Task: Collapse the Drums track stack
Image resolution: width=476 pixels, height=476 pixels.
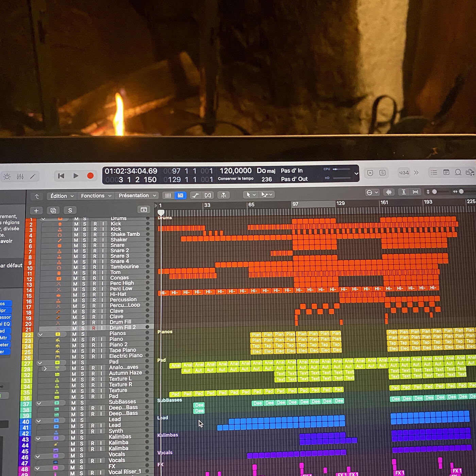Action: pyautogui.click(x=43, y=219)
